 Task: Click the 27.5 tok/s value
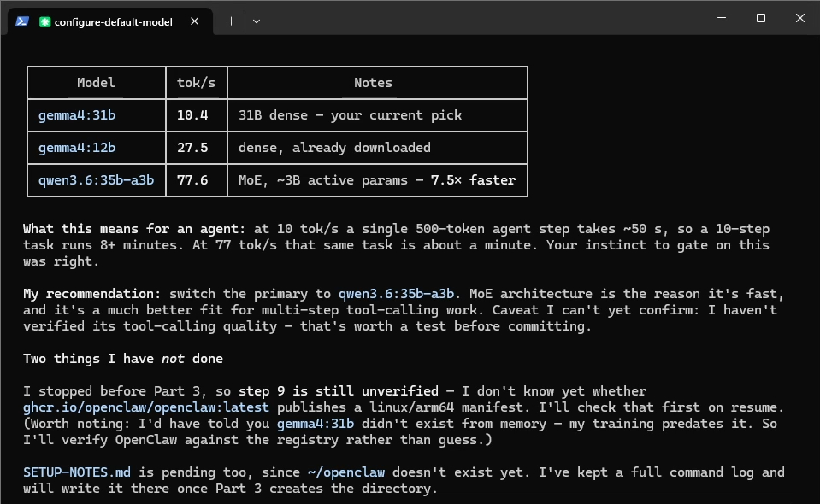pyautogui.click(x=192, y=148)
